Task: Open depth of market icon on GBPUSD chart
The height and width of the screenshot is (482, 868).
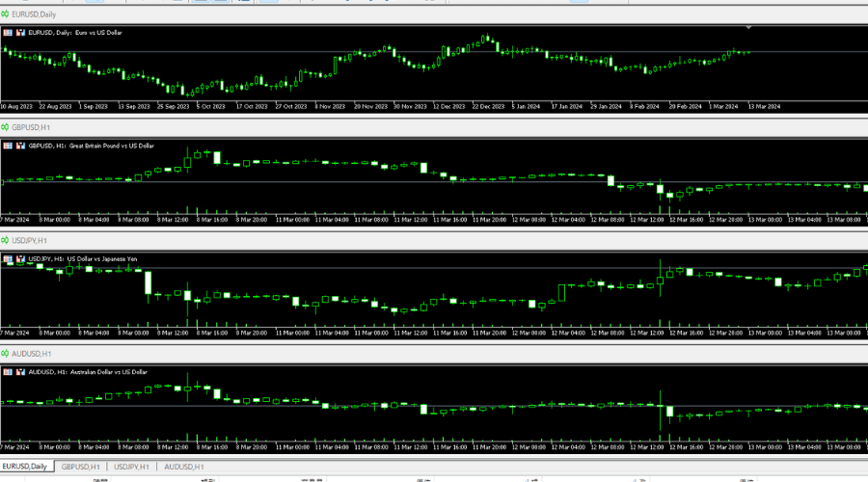Action: pyautogui.click(x=20, y=146)
